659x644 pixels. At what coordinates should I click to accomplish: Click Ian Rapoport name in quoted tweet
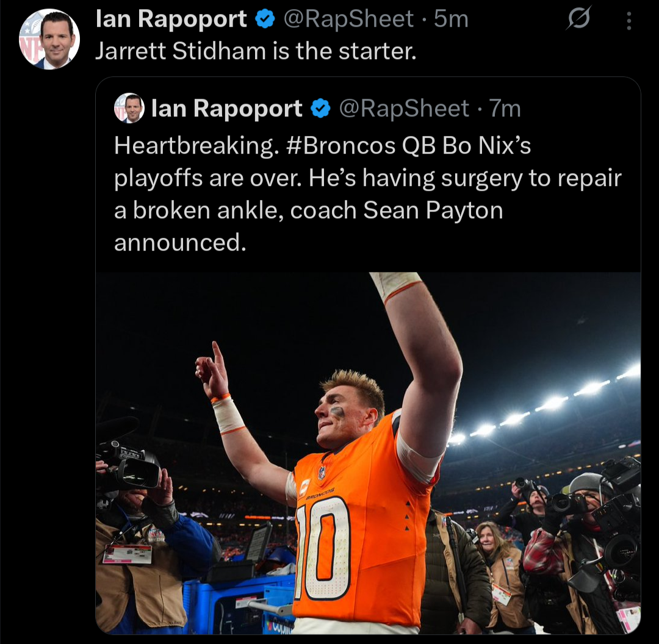tap(226, 109)
